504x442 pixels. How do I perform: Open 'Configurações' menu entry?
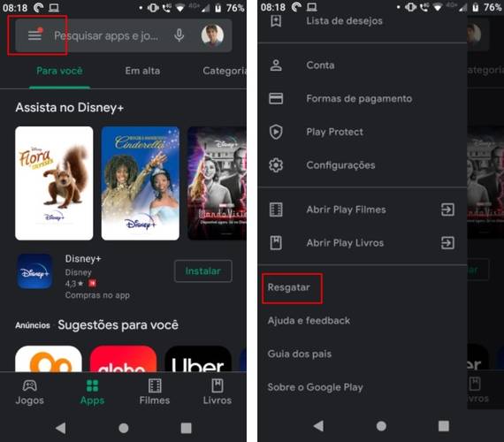coord(363,165)
